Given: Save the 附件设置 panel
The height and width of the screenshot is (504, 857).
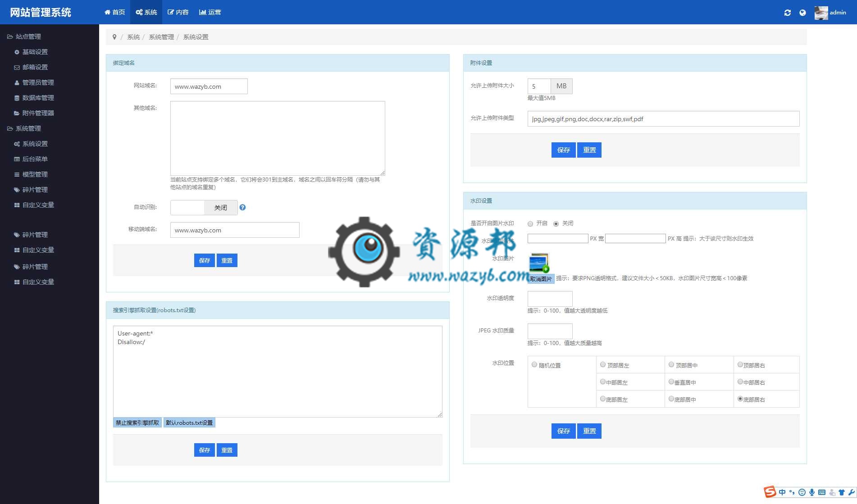Looking at the screenshot, I should click(564, 150).
